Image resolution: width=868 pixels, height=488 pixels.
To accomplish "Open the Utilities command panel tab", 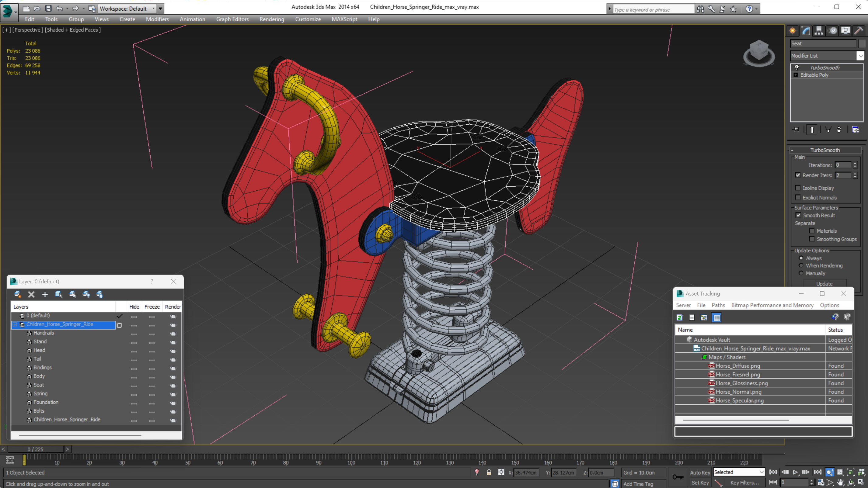I will 859,31.
